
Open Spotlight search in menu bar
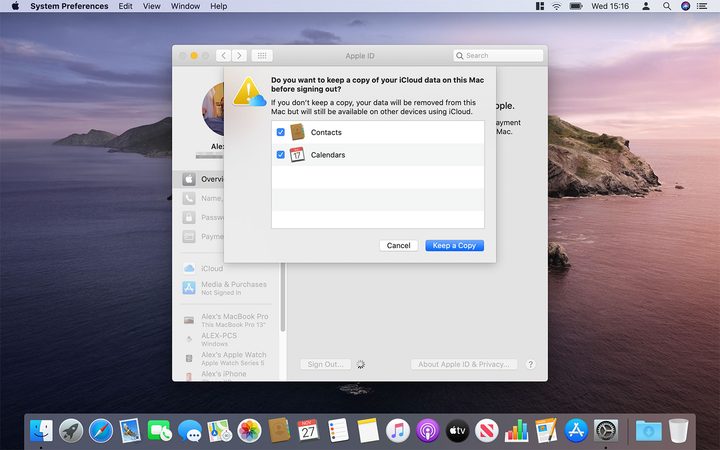coord(667,6)
